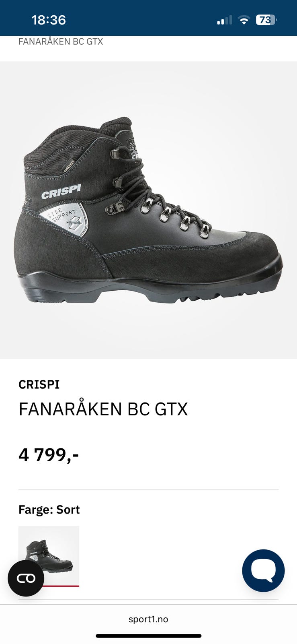This screenshot has width=297, height=644.
Task: Tap the cellular signal bars icon
Action: click(x=224, y=20)
